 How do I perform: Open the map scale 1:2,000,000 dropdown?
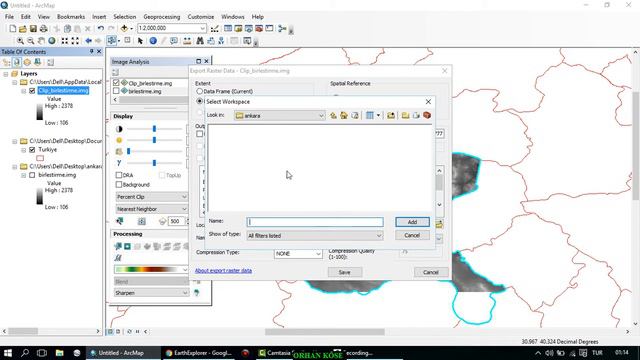coord(202,28)
